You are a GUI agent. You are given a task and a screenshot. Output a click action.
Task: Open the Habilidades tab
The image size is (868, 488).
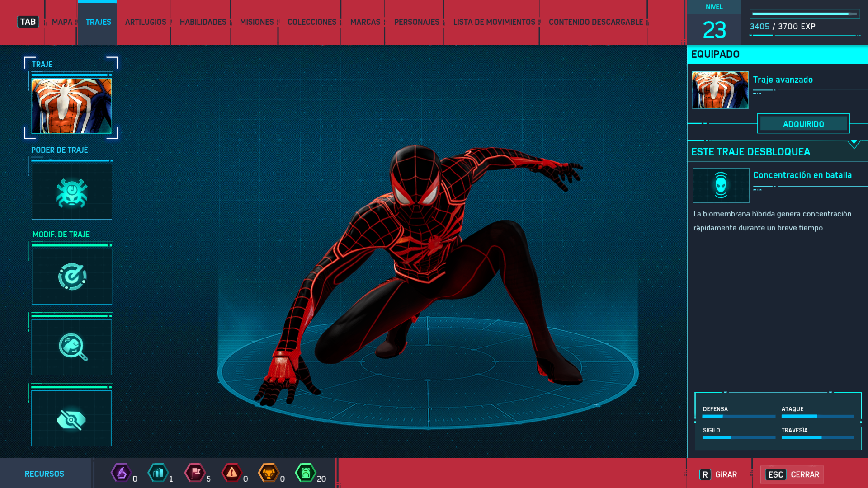(x=203, y=22)
